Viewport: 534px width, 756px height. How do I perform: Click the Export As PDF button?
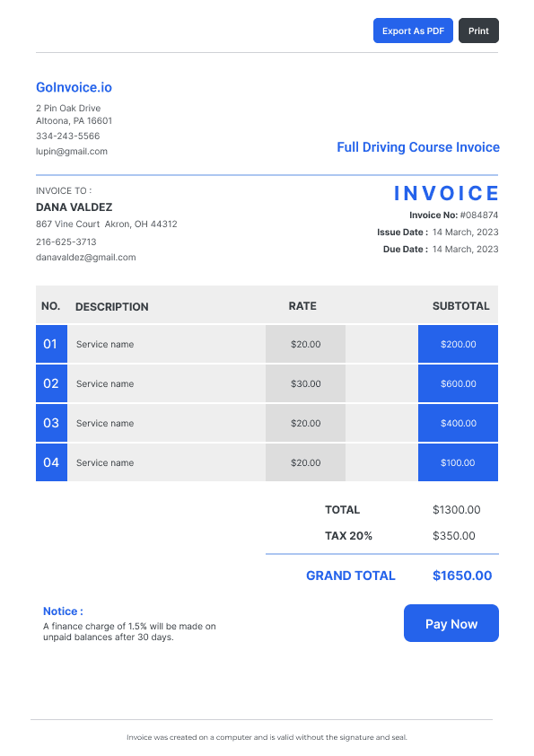(x=413, y=31)
